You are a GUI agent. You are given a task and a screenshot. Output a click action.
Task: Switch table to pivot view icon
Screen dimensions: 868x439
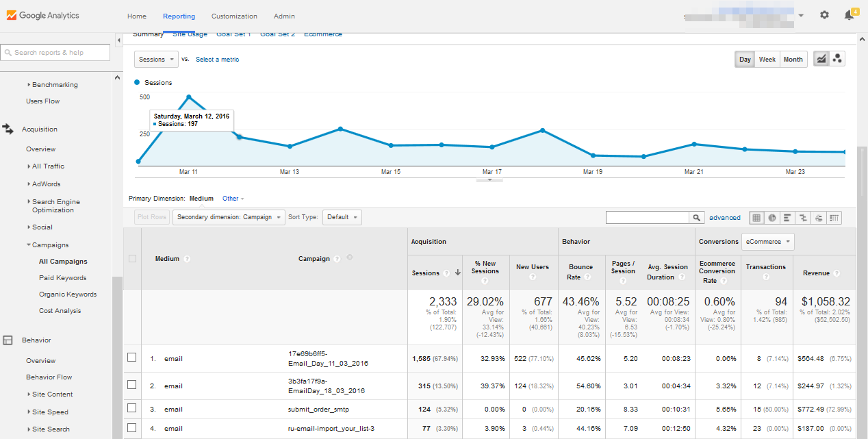834,218
